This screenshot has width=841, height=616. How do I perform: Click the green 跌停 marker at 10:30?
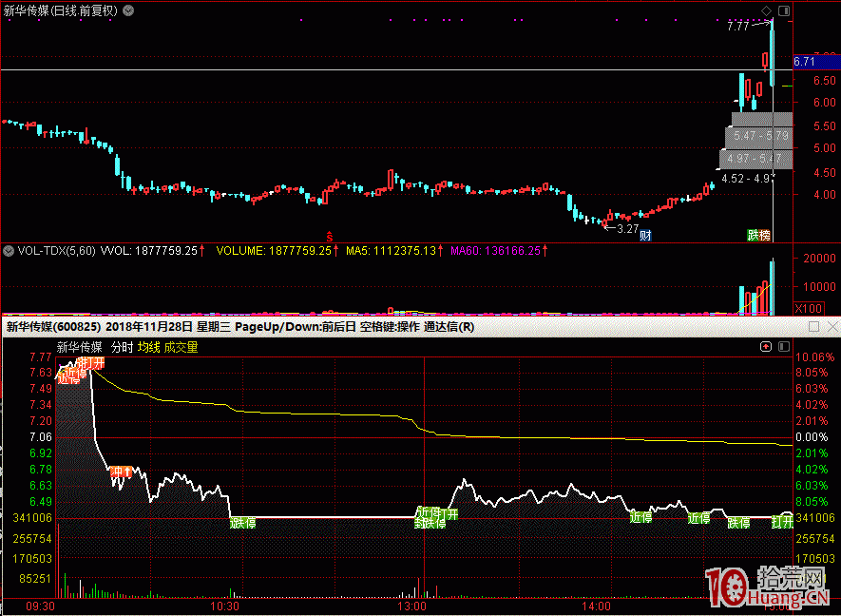click(x=243, y=523)
